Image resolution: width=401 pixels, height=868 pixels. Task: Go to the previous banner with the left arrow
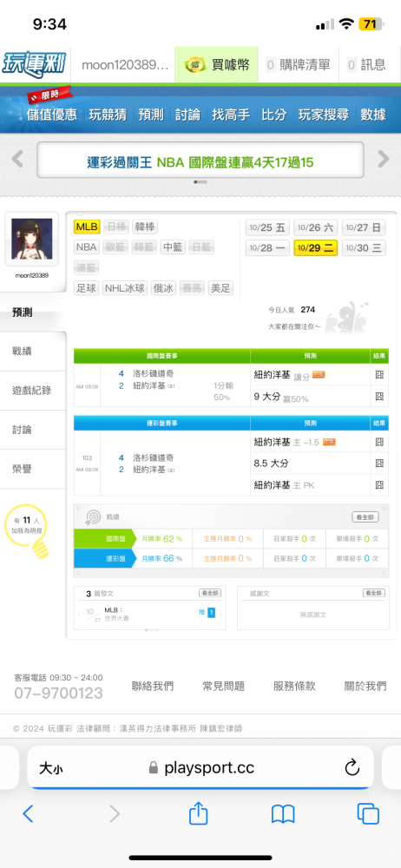tap(17, 160)
